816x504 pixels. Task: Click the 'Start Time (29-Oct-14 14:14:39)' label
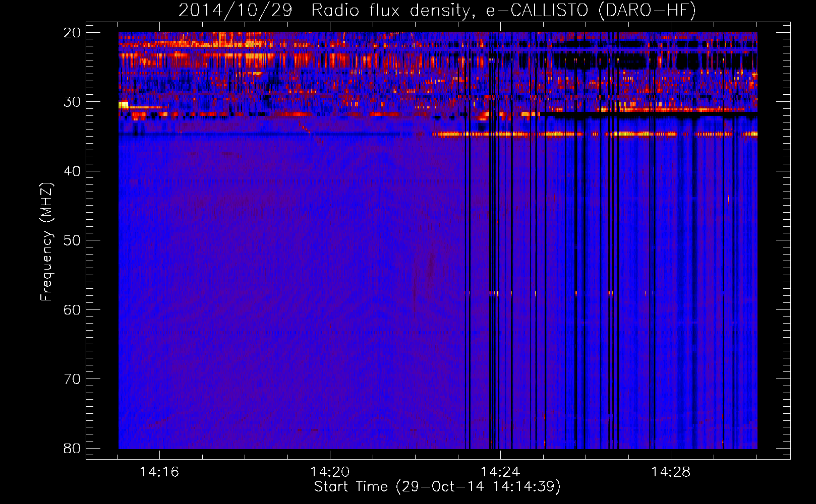[437, 487]
